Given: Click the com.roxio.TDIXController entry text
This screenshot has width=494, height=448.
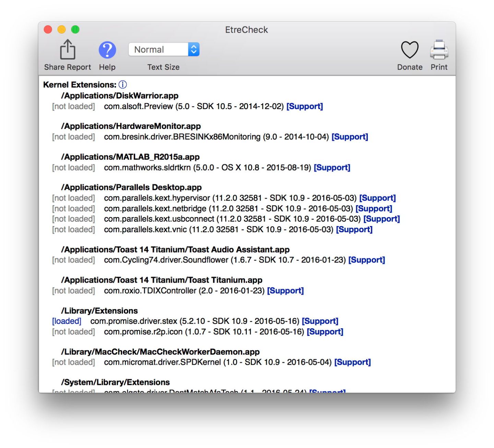Looking at the screenshot, I should pyautogui.click(x=184, y=291).
